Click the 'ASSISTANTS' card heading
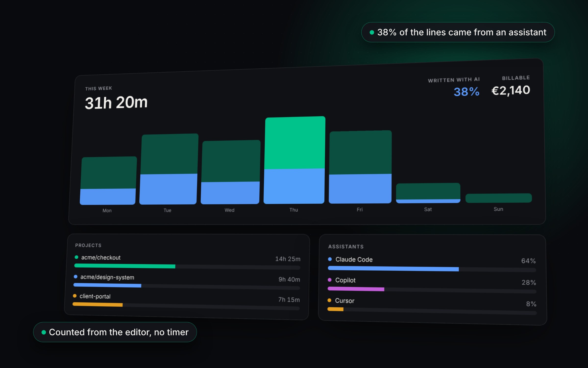 coord(346,247)
